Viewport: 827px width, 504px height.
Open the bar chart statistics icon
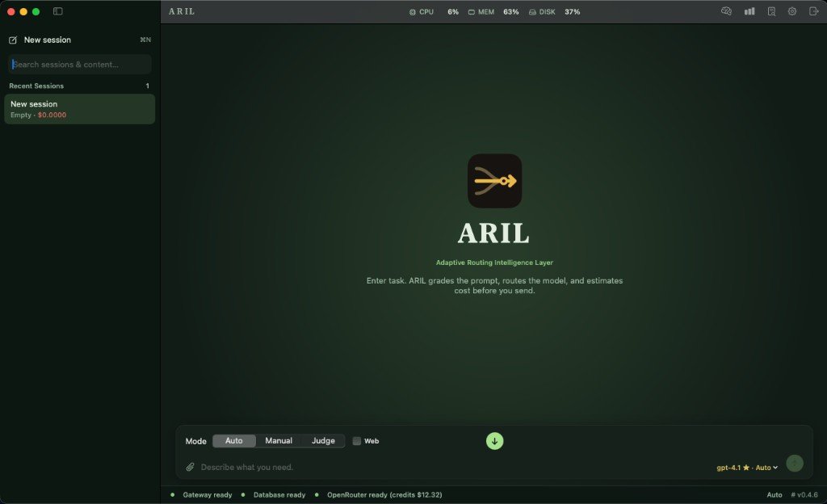click(749, 11)
